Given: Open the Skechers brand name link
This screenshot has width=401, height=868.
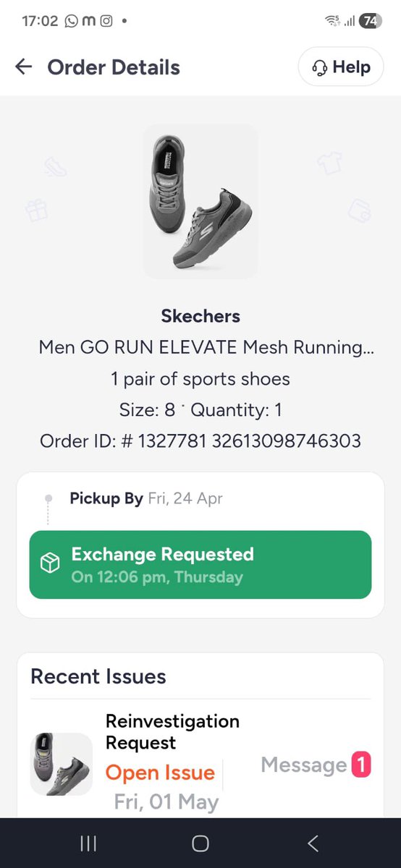Looking at the screenshot, I should 200,316.
